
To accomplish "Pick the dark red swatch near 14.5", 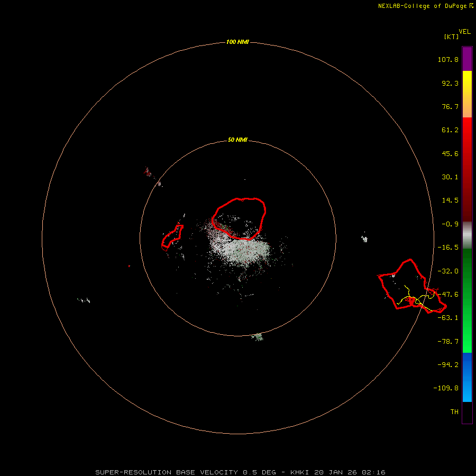I will (467, 200).
